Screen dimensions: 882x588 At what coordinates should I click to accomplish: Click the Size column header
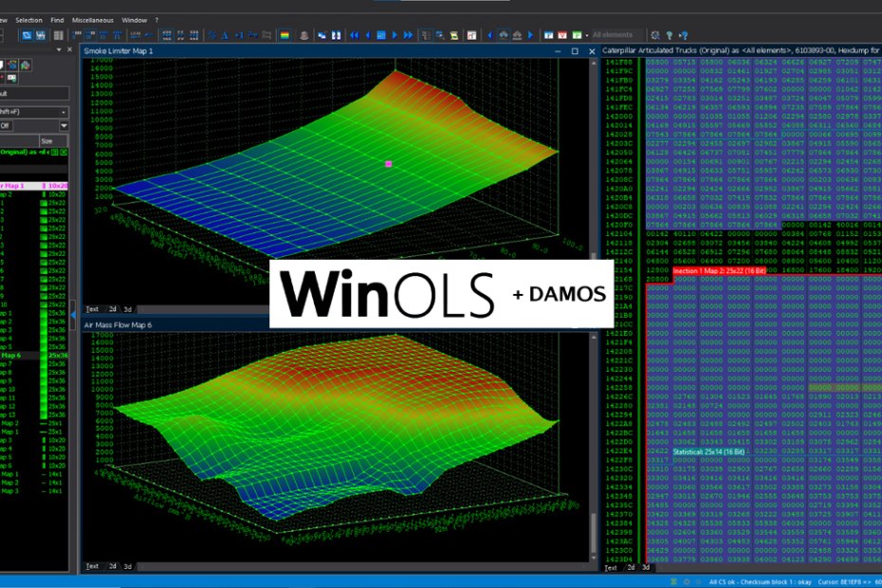53,141
